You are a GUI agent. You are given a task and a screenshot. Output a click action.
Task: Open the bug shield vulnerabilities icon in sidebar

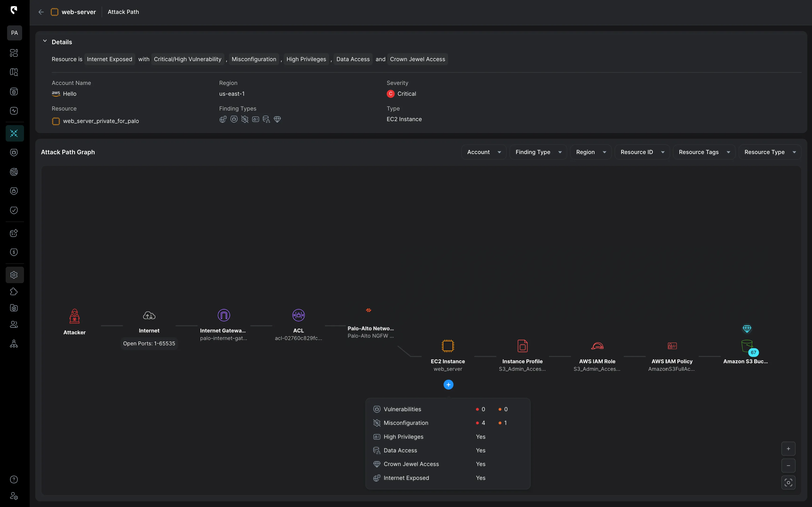coord(14,153)
